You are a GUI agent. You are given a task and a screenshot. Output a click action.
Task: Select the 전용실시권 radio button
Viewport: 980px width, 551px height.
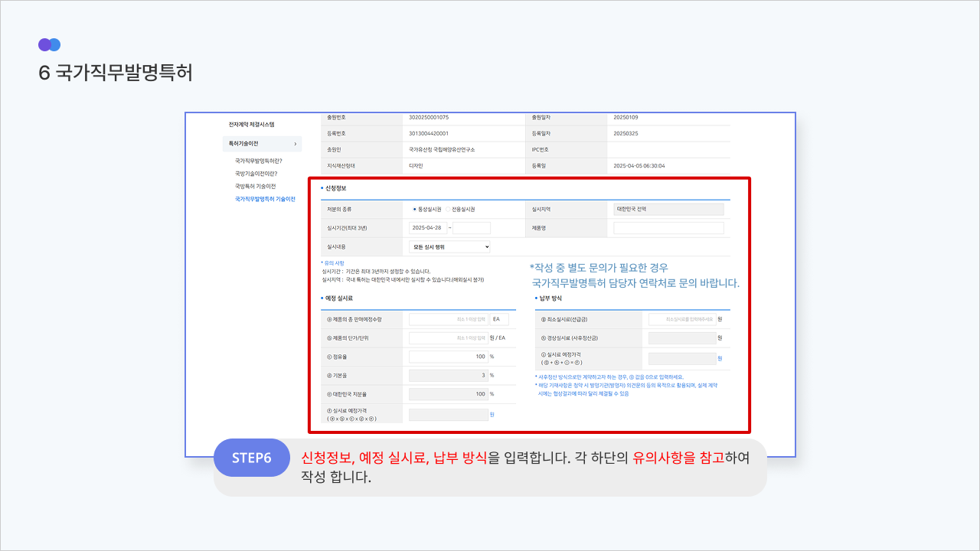(449, 209)
